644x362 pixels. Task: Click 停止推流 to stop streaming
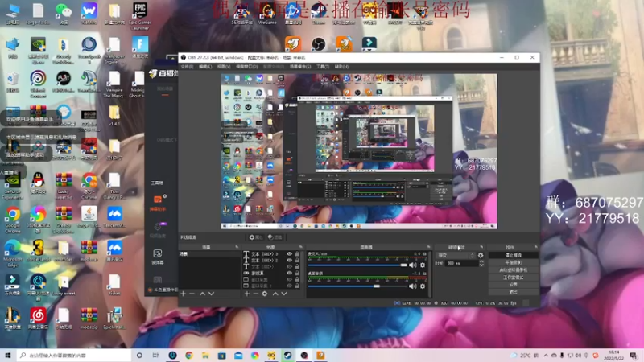click(x=513, y=255)
